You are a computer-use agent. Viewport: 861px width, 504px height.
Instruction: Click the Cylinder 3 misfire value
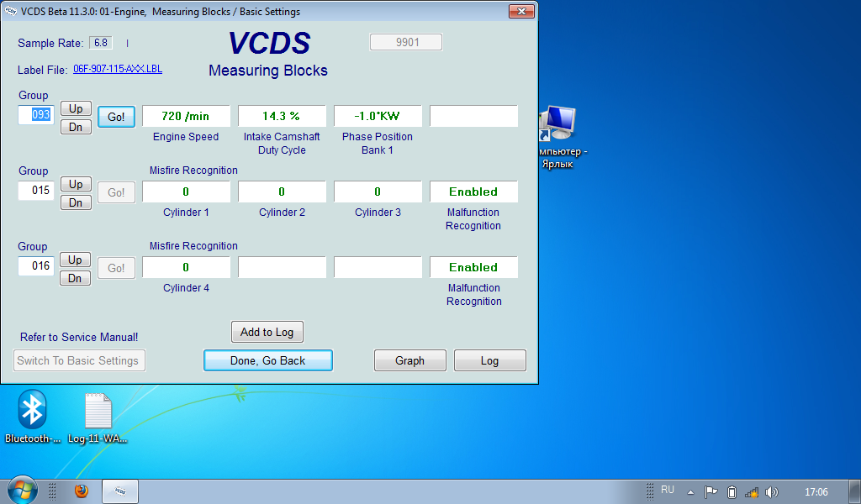tap(378, 192)
